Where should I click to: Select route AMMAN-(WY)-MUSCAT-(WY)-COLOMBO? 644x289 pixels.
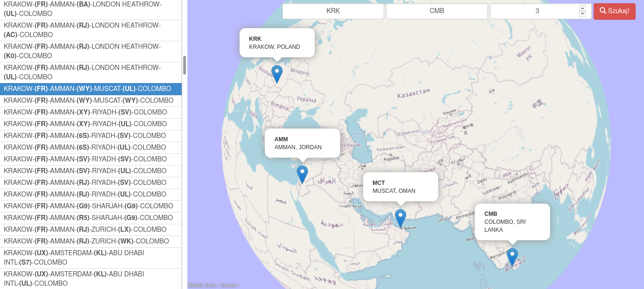click(91, 101)
